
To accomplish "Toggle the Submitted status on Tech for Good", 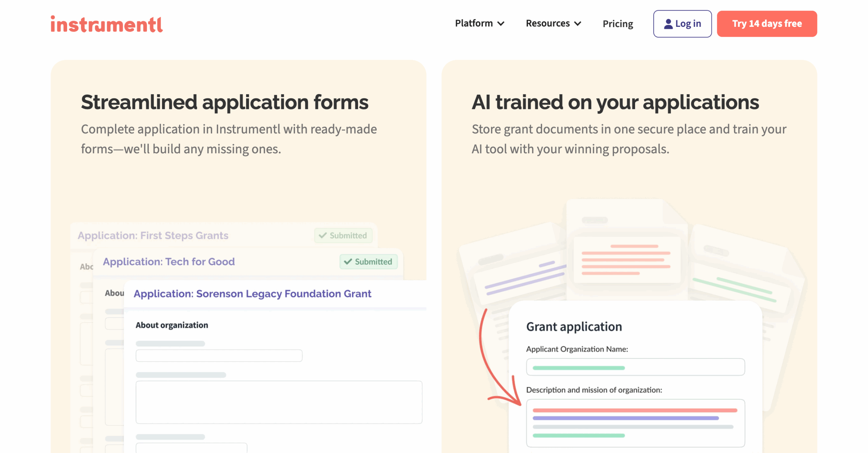I will pos(368,262).
